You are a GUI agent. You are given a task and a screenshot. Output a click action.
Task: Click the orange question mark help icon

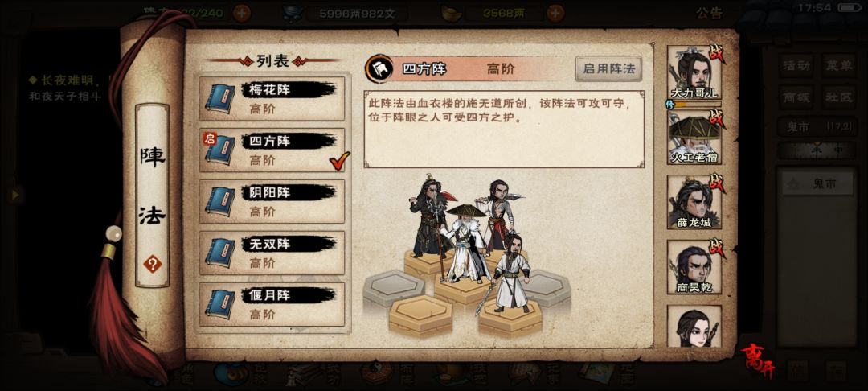pyautogui.click(x=152, y=265)
